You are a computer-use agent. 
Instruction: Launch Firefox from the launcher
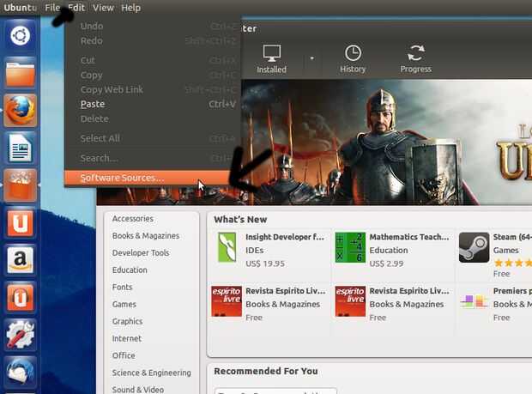click(20, 111)
